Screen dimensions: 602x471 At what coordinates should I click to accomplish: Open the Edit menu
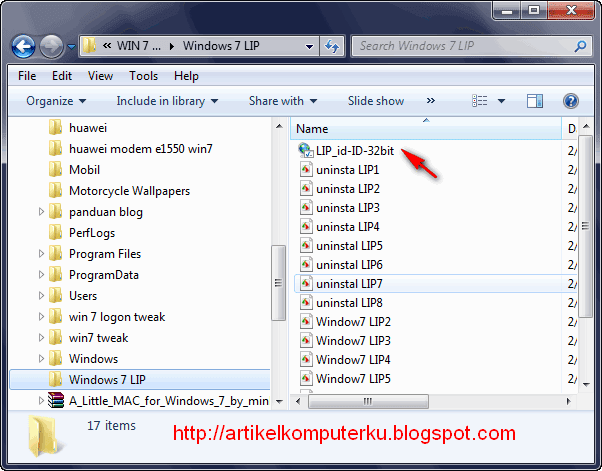(x=62, y=76)
